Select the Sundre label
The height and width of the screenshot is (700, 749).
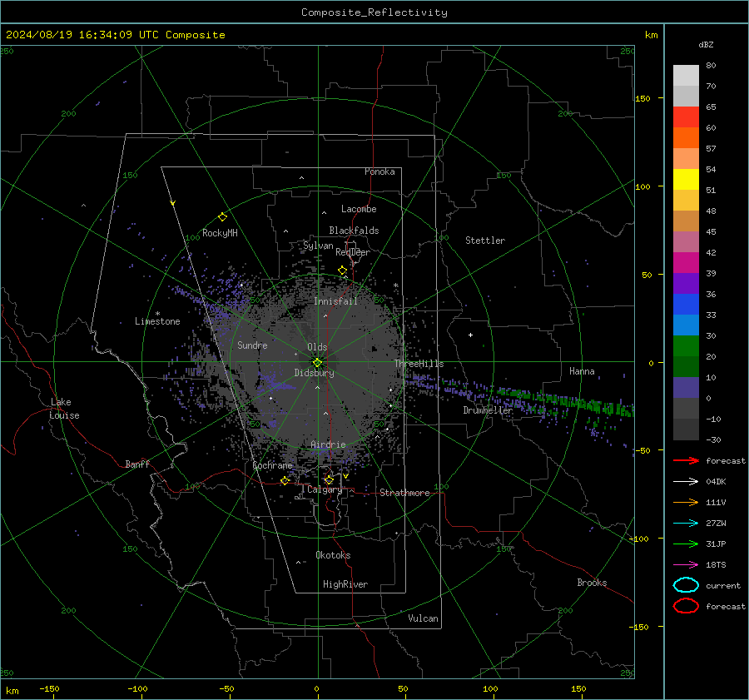tap(252, 345)
